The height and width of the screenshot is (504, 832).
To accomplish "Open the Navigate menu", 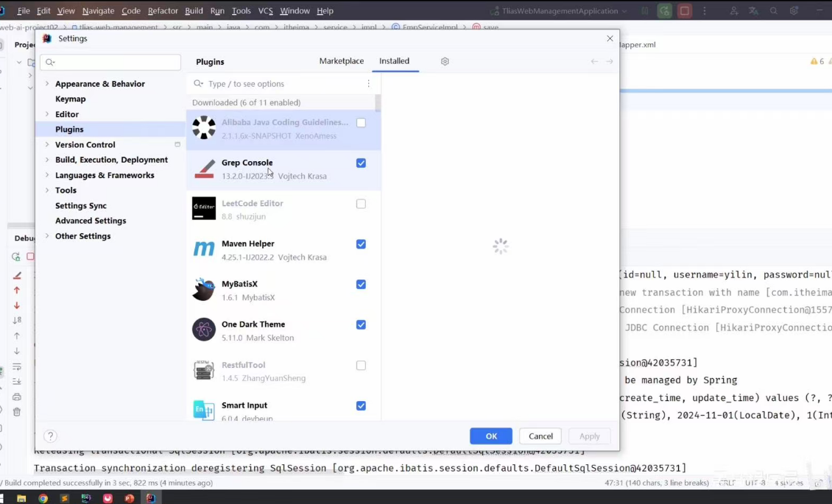I will pos(98,10).
